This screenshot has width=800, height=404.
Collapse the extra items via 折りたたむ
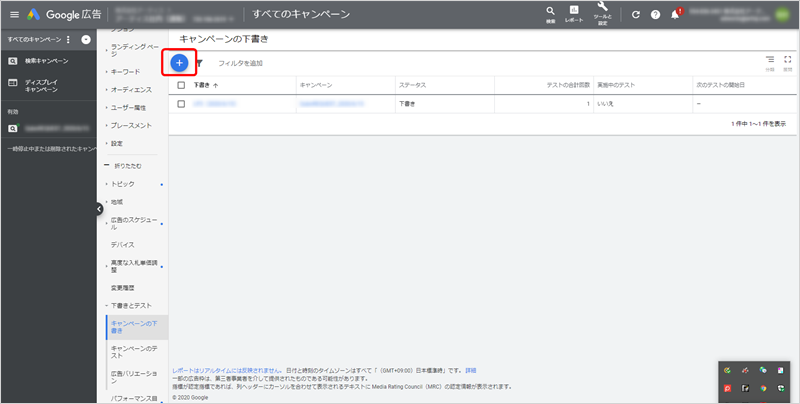click(123, 166)
